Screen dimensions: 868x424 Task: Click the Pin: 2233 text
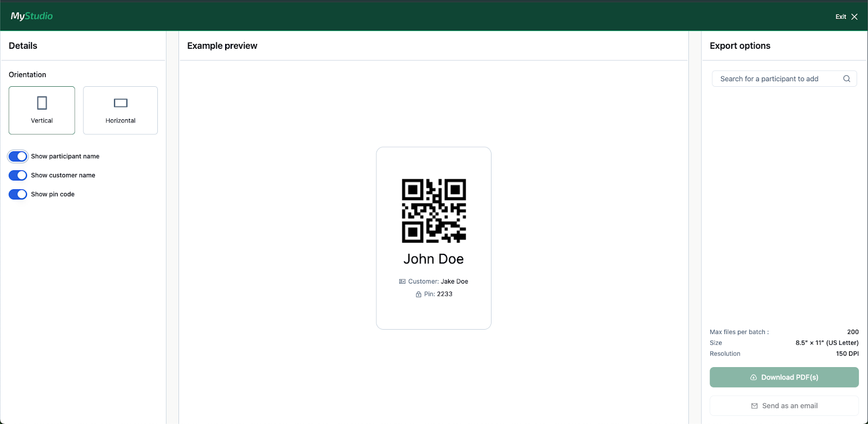click(438, 294)
